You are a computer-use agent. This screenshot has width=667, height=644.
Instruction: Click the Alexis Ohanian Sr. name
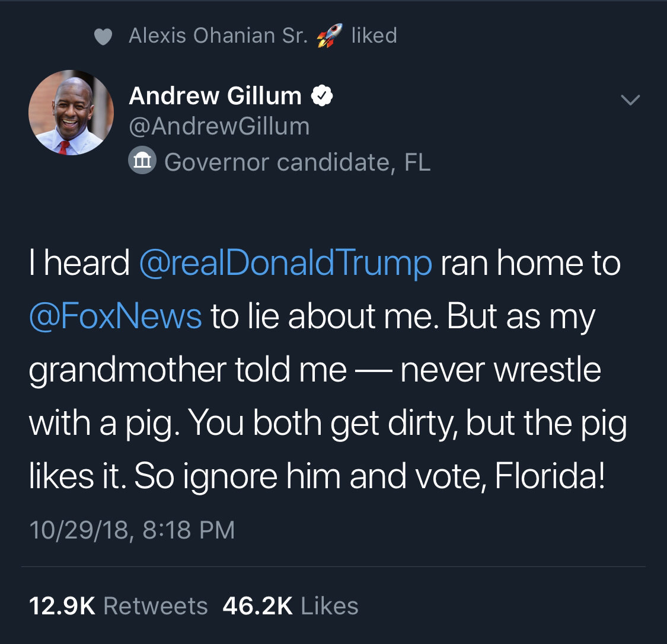pyautogui.click(x=218, y=36)
